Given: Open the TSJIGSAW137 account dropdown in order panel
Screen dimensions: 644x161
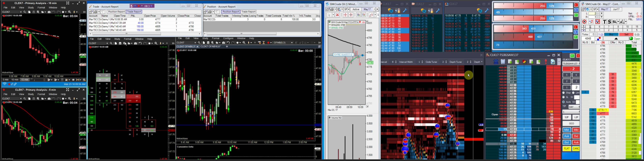Looking at the screenshot, I should pos(571,64).
